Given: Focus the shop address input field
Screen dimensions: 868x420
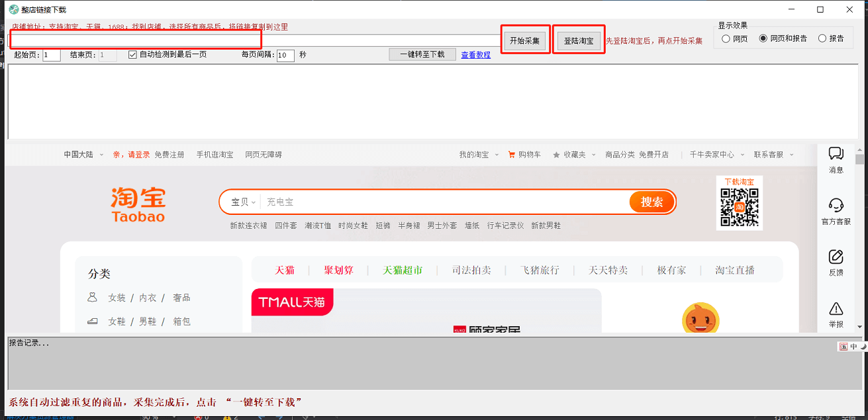Looking at the screenshot, I should coord(255,40).
